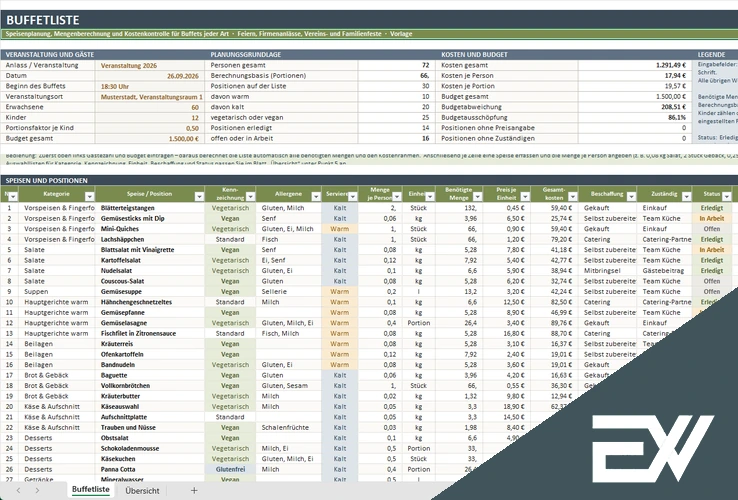Open the Speise / Position filter dropdown
Viewport: 738px width, 500px height.
[x=199, y=197]
